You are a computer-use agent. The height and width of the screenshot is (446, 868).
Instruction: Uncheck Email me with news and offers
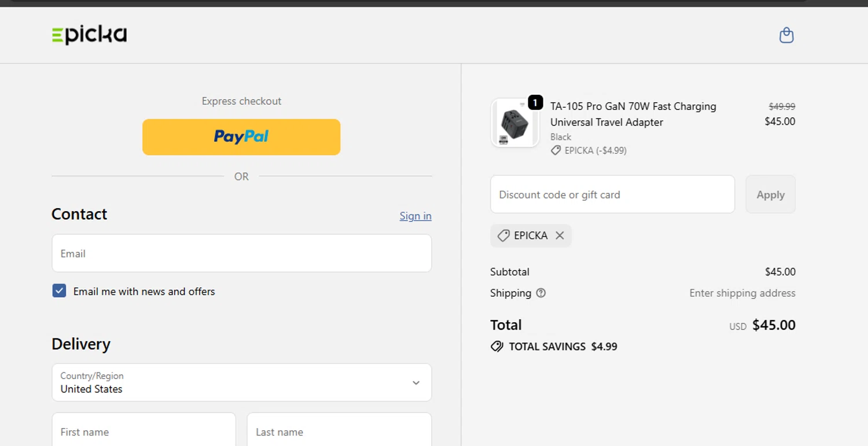59,291
